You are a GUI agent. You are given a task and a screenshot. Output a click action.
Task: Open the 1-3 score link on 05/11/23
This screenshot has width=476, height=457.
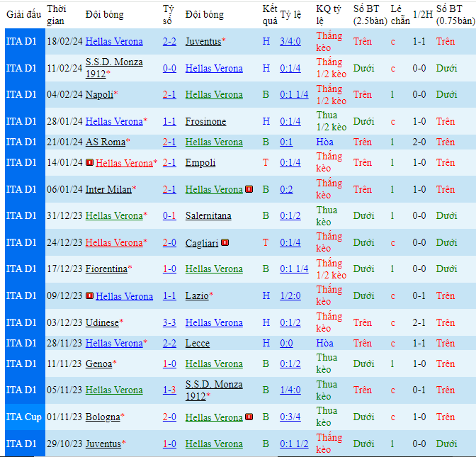[169, 390]
